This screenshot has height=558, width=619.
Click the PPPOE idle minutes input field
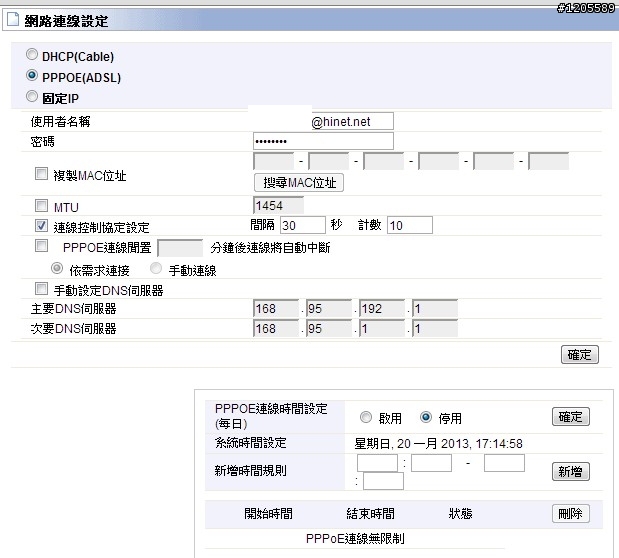click(x=180, y=248)
